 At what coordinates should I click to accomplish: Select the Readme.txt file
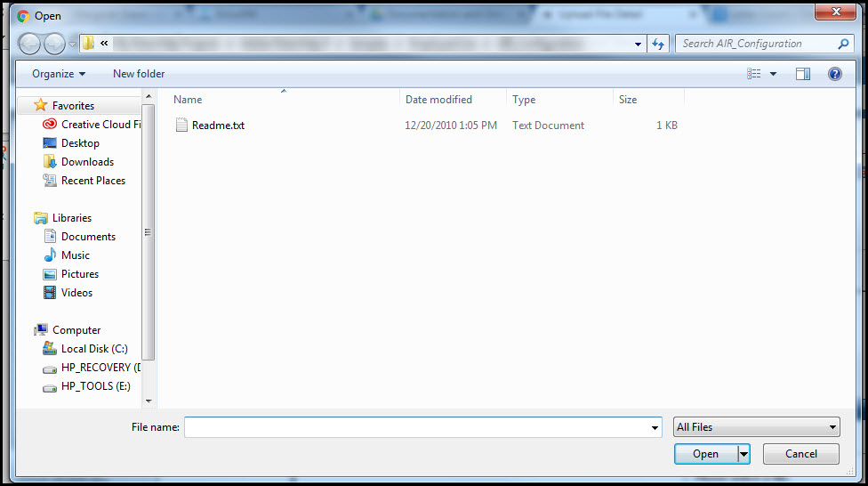218,126
